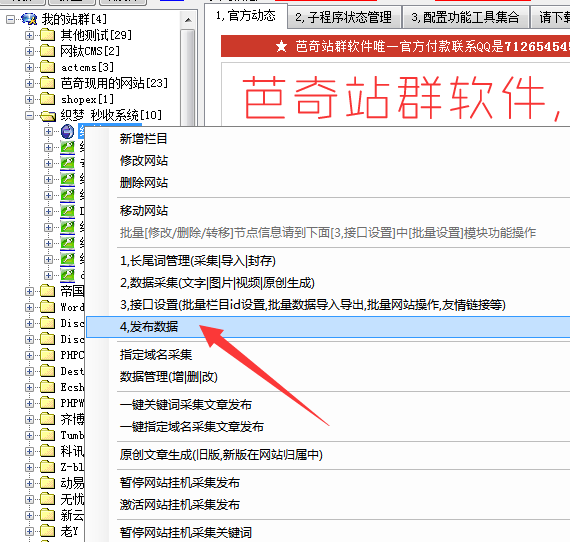Click 芭奇现用的网站 folder icon
Image resolution: width=570 pixels, height=542 pixels.
[47, 83]
